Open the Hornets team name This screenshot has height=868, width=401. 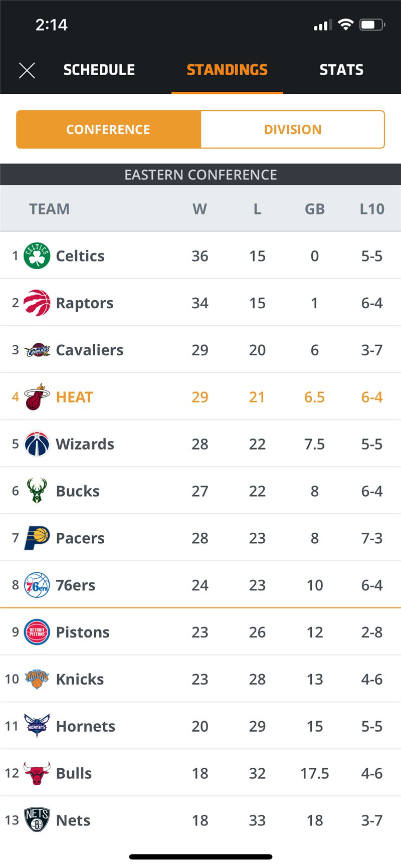point(86,726)
